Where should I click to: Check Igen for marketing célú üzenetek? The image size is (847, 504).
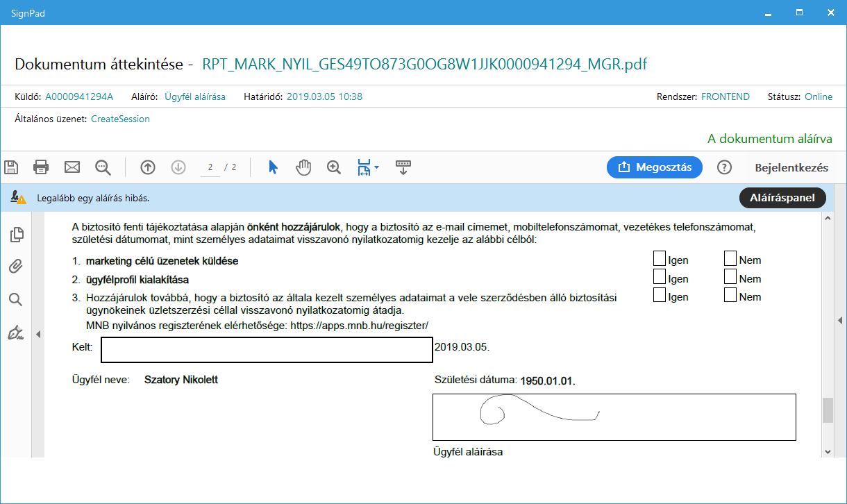660,259
